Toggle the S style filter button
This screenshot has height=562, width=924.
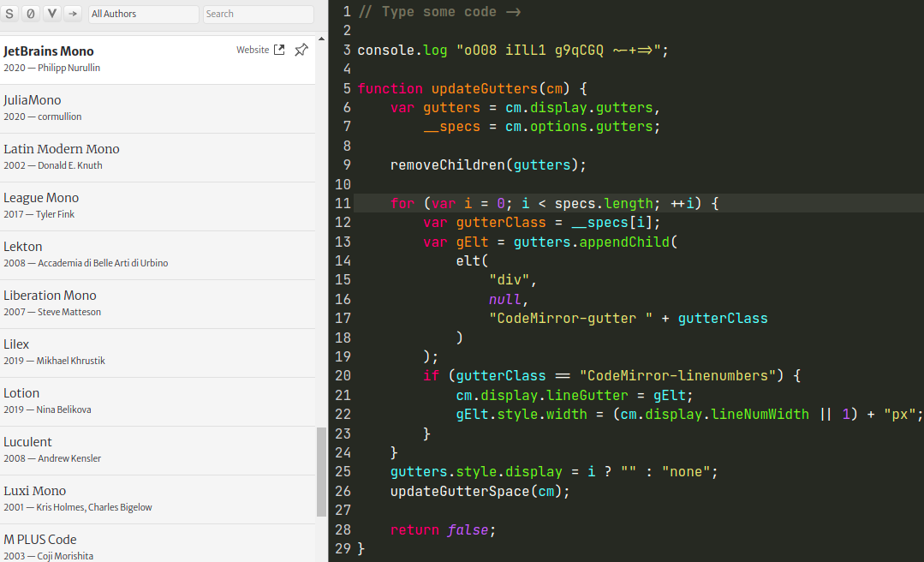pos(9,14)
